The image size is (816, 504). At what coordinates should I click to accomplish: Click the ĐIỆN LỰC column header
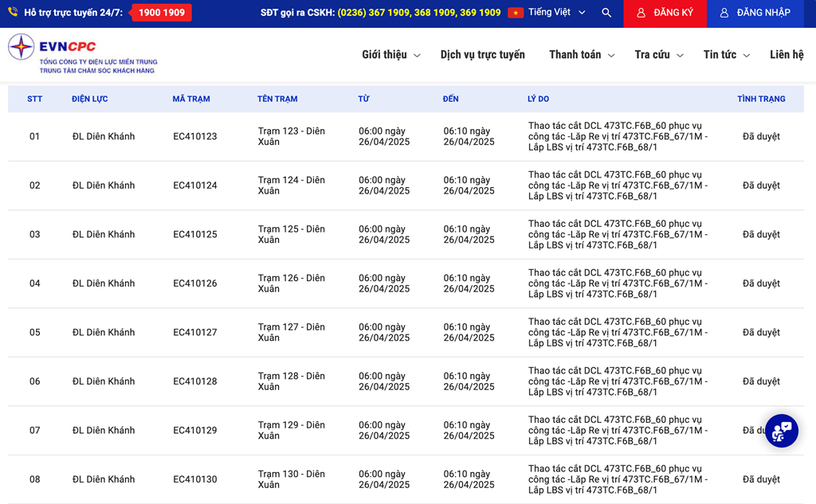tap(89, 99)
